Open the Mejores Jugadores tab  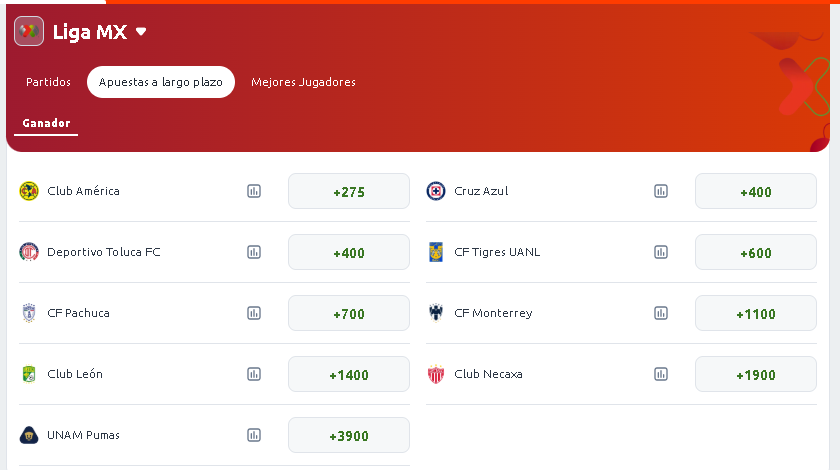click(303, 82)
